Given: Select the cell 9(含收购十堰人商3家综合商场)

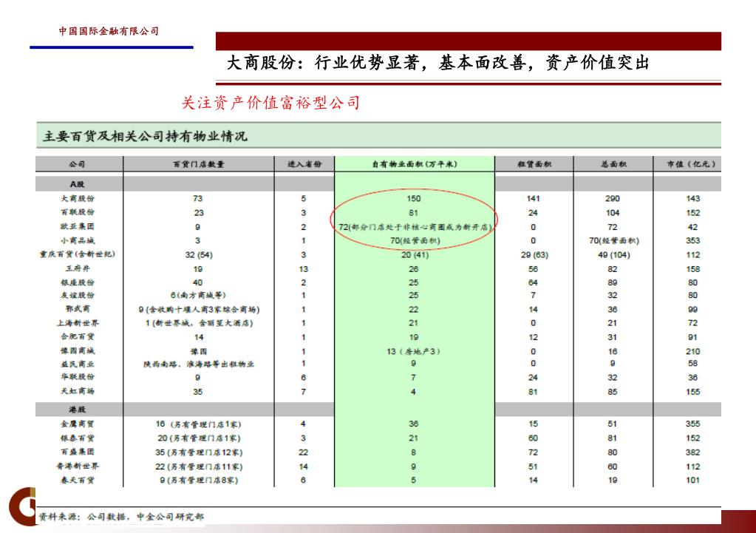Looking at the screenshot, I should 199,309.
